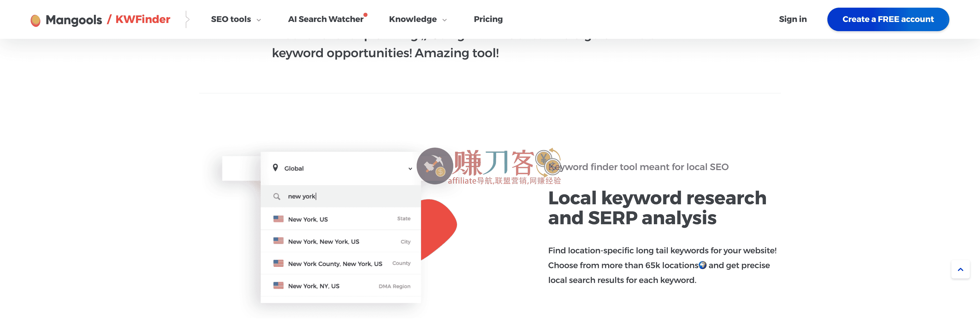The image size is (980, 332).
Task: Click the Sign in link
Action: coord(792,19)
